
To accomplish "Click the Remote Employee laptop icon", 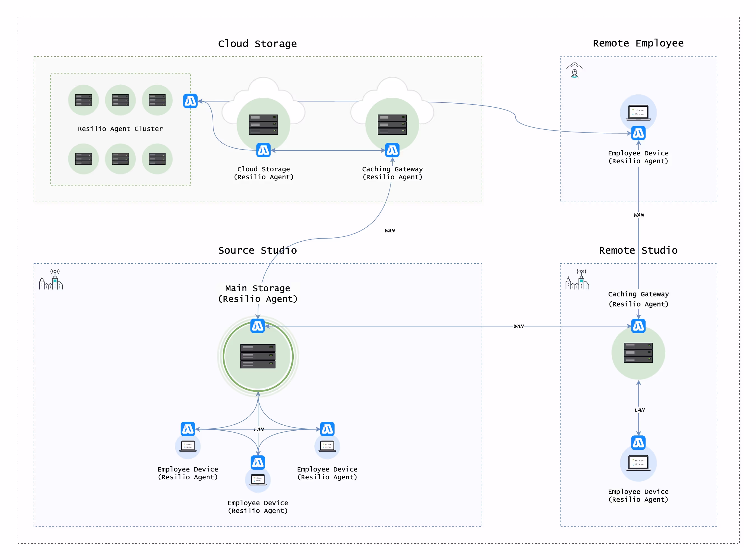I will click(638, 113).
